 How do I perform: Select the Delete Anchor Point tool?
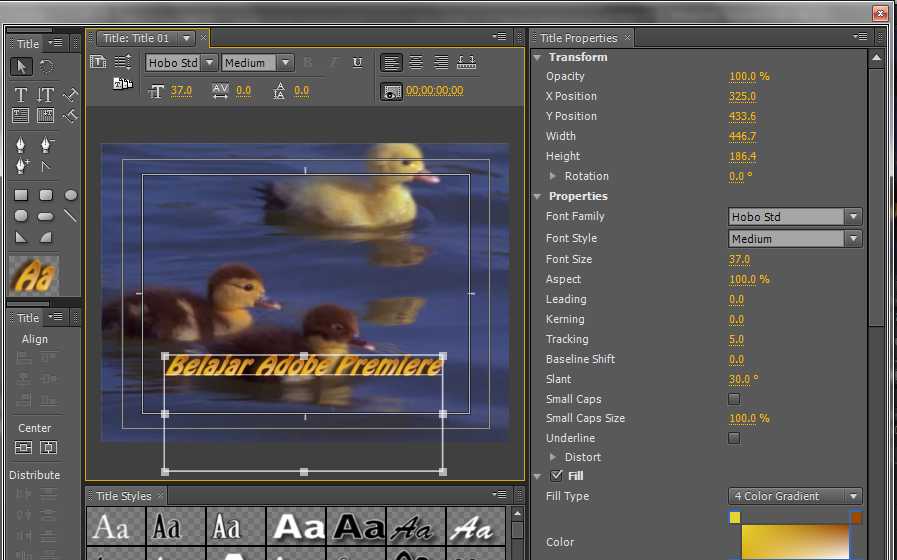[46, 145]
